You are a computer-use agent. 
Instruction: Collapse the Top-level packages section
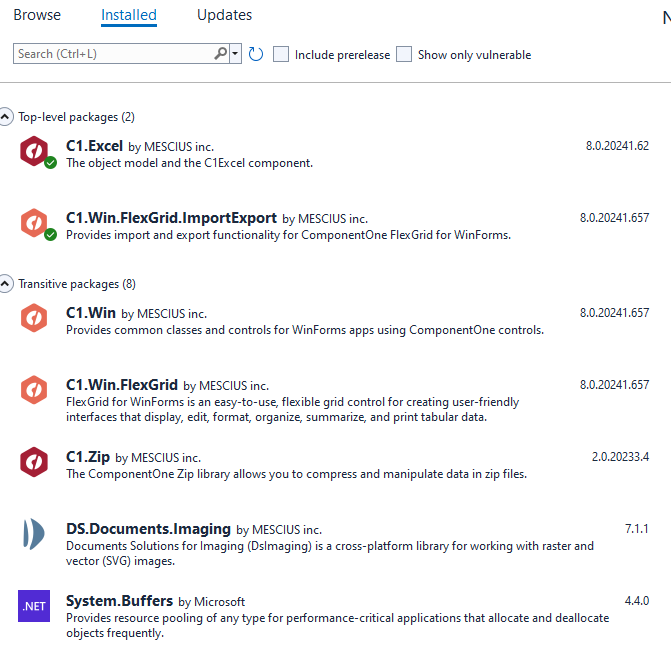pos(5,116)
